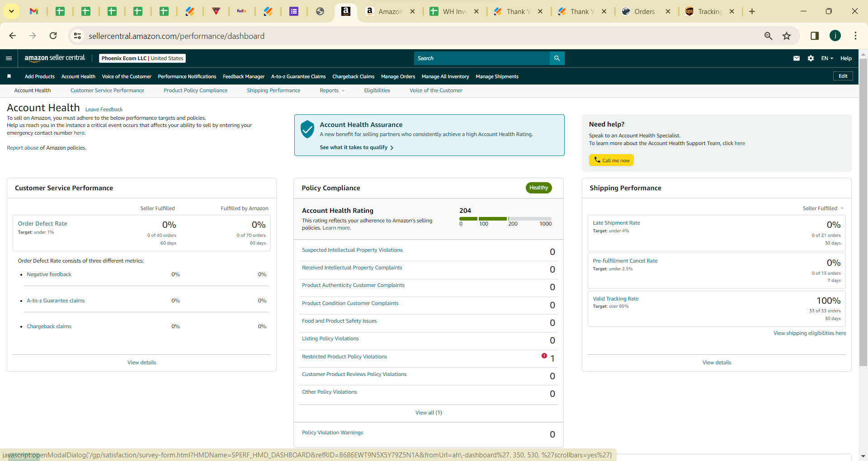Open Restricted Product Policy Violations link
868x461 pixels.
tap(344, 357)
